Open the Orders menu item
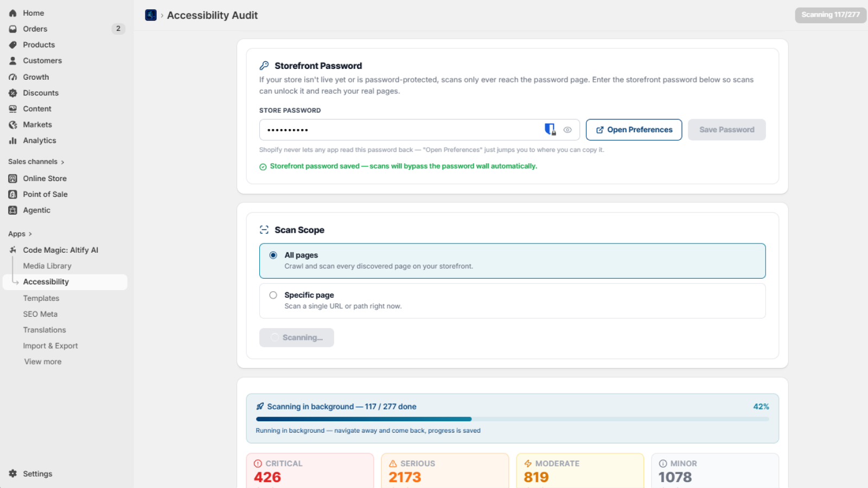 tap(66, 29)
